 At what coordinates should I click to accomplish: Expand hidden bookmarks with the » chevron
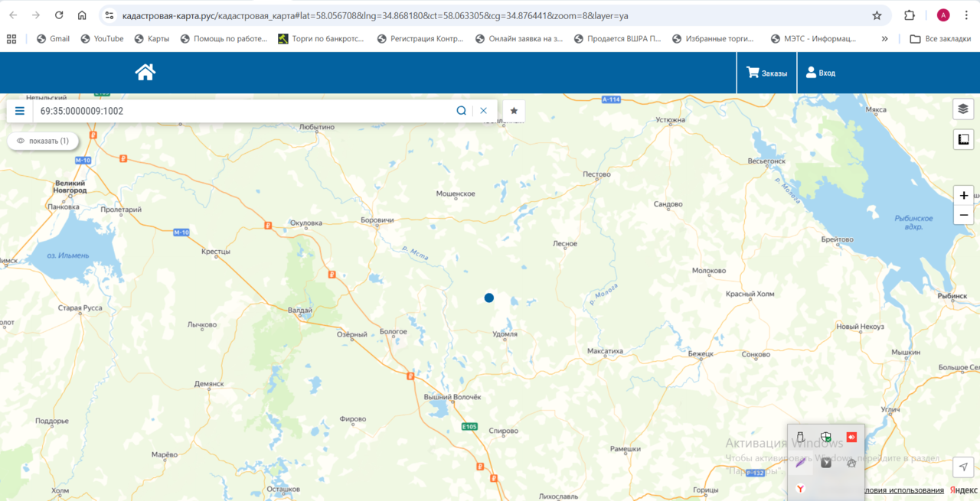[x=884, y=38]
